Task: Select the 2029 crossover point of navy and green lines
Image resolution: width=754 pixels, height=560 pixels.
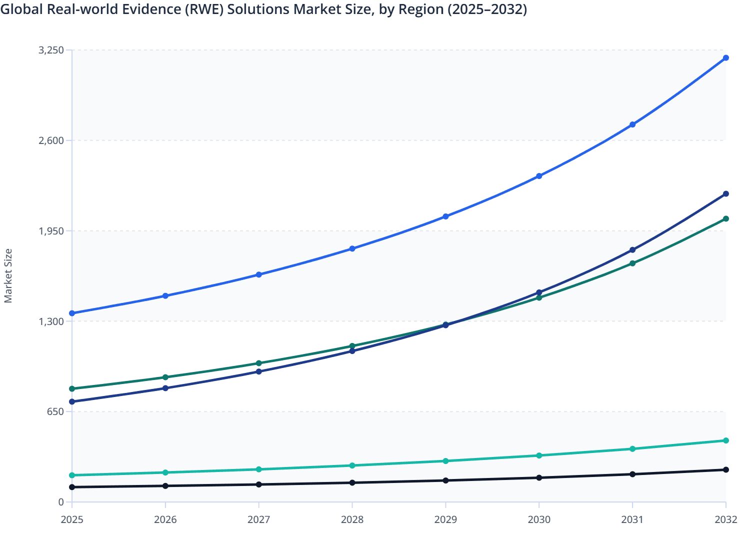Action: coord(445,325)
